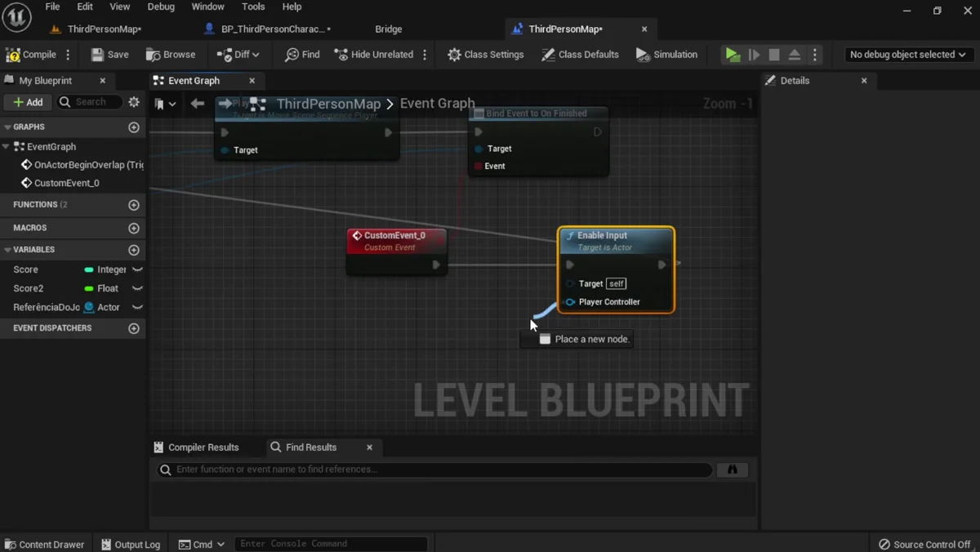The height and width of the screenshot is (552, 980).
Task: Open Hide Unrelated options three-dot menu
Action: point(425,55)
